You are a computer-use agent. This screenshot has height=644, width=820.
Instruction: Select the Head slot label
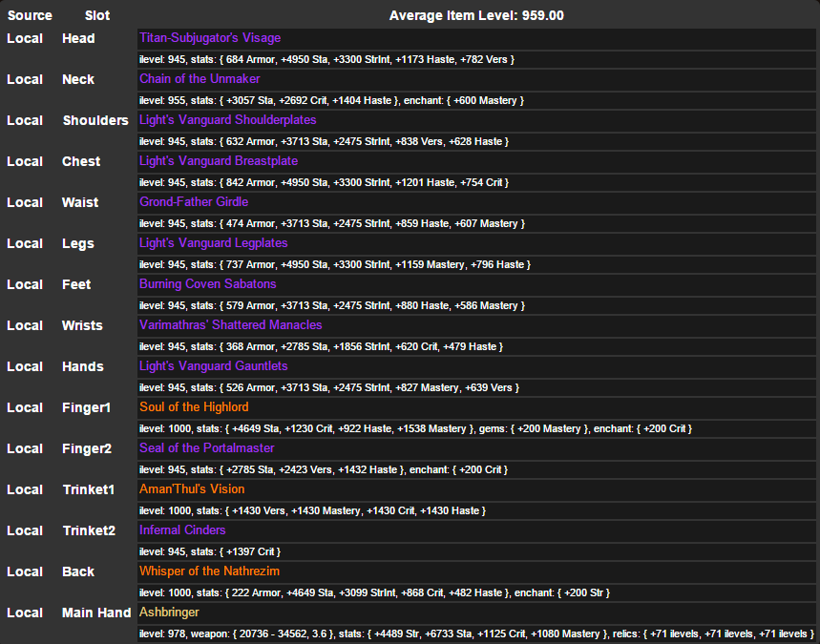click(78, 39)
